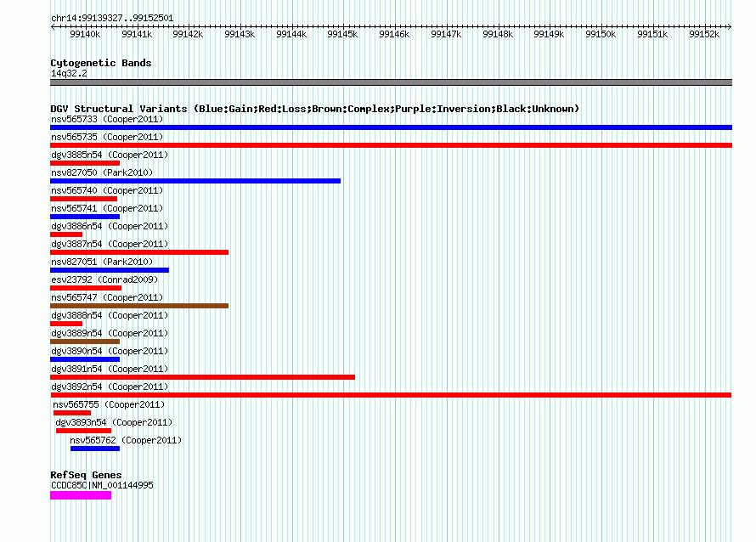Click the red dgv3887n54 variant bar
The height and width of the screenshot is (542, 756).
coord(139,252)
